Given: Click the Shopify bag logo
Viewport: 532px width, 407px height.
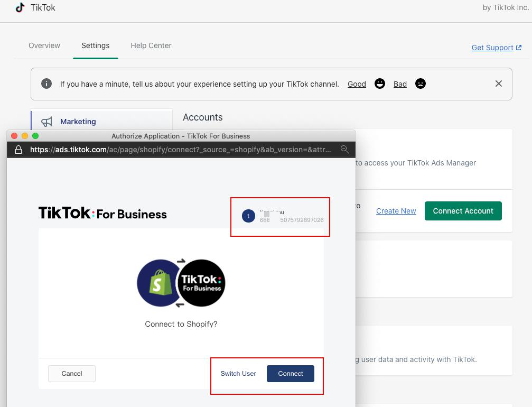Looking at the screenshot, I should click(160, 283).
